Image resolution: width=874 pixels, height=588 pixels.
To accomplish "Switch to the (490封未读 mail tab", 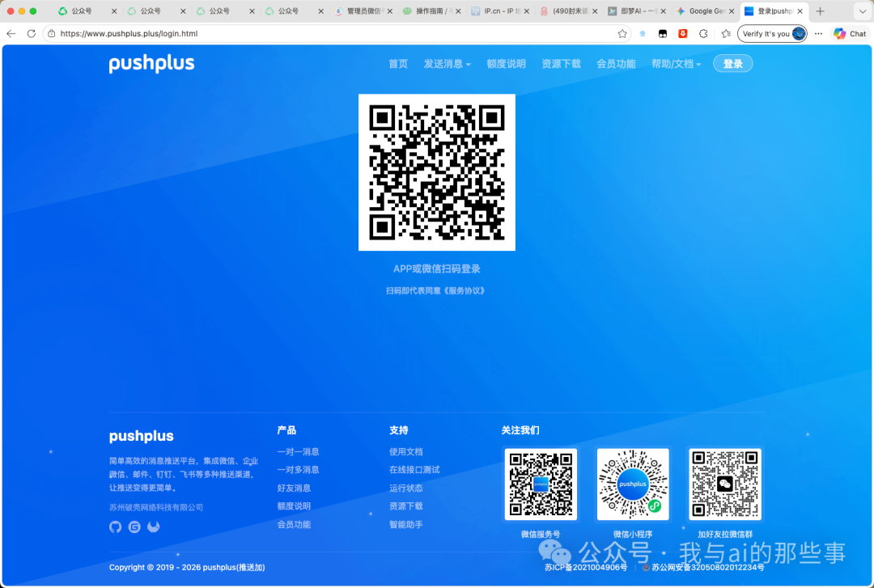I will click(567, 11).
